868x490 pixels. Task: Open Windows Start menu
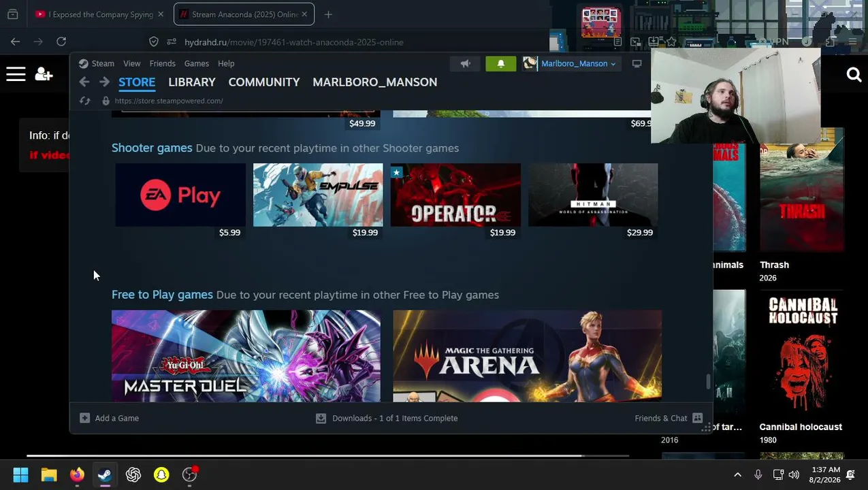click(x=20, y=475)
